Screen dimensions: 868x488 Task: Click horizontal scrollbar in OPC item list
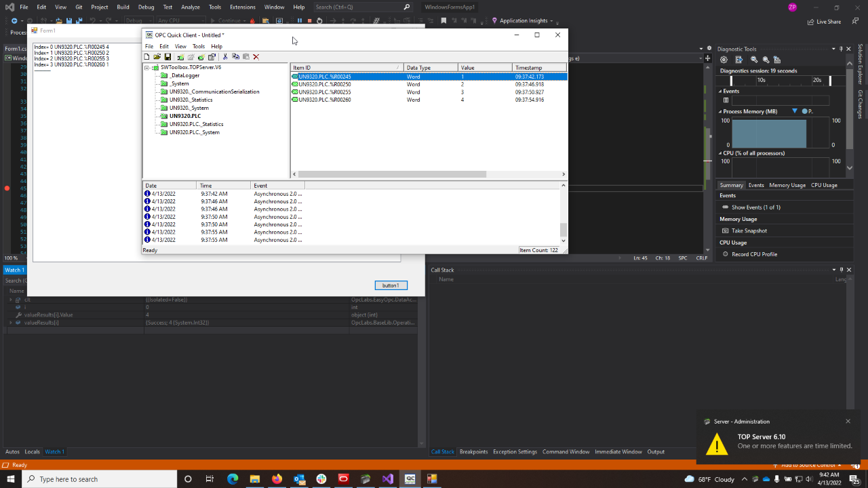point(393,174)
